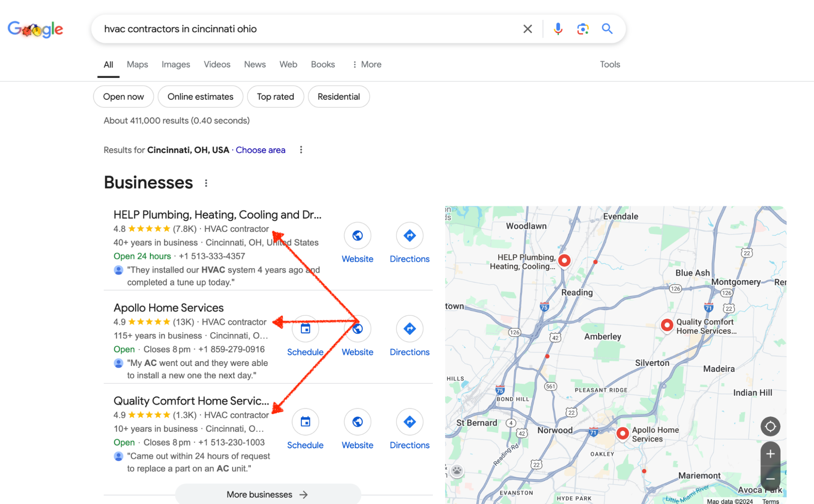Switch to the Maps tab
The width and height of the screenshot is (814, 504).
(x=137, y=64)
